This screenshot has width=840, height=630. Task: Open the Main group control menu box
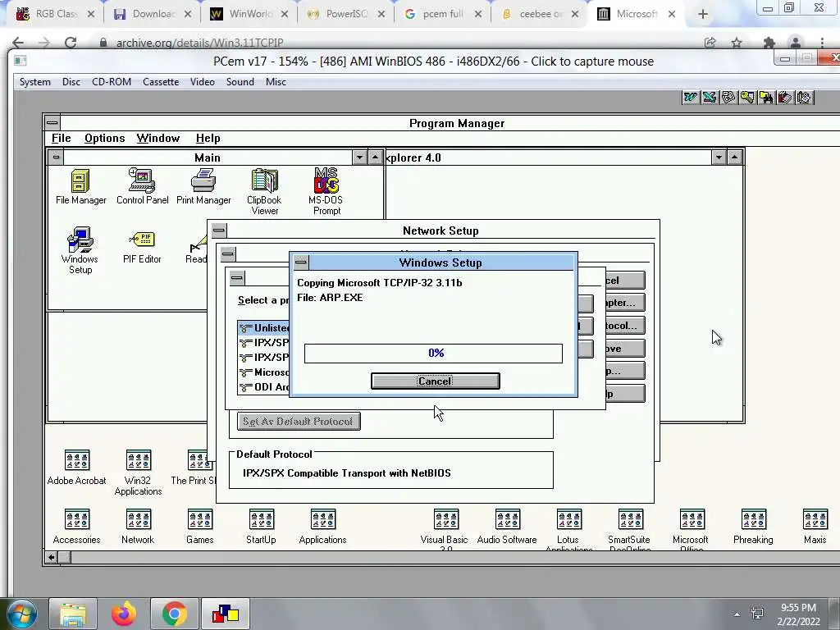pos(57,157)
